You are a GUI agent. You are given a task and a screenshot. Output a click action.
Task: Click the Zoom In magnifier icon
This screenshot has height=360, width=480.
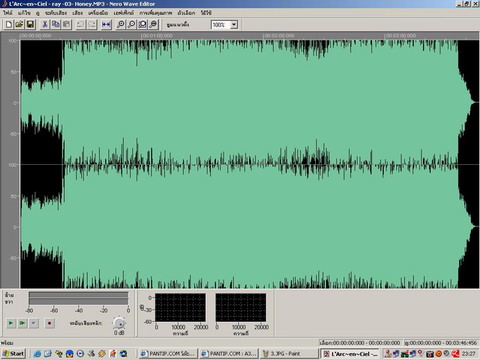click(x=121, y=25)
